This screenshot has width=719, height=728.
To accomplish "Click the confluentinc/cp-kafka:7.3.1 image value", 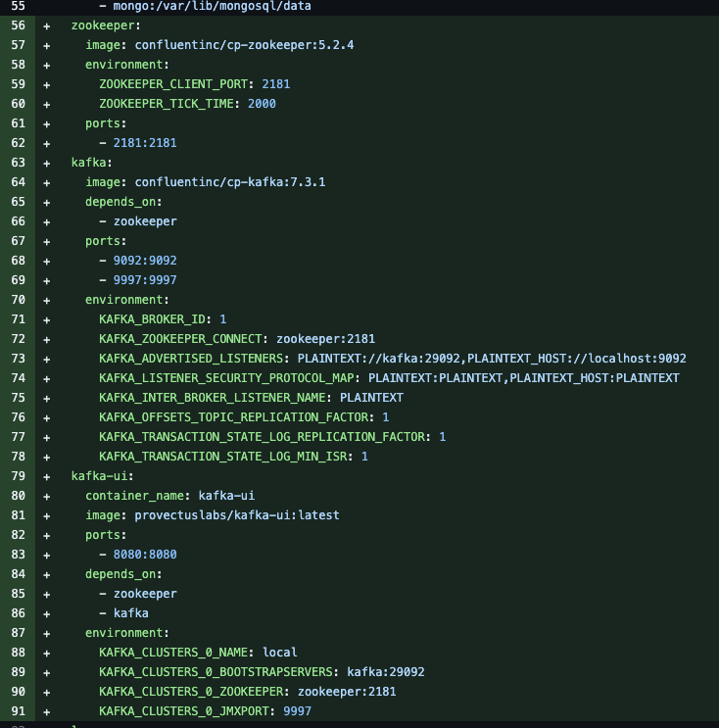I will point(230,182).
